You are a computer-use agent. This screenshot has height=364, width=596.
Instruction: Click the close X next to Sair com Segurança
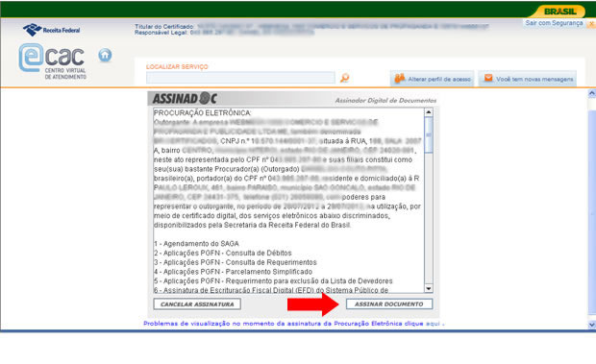tap(591, 24)
